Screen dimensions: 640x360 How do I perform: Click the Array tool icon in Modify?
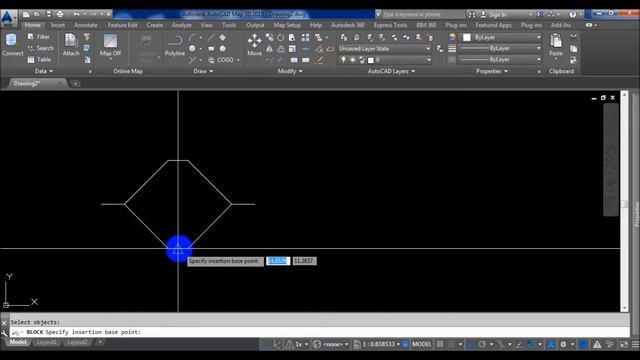(305, 38)
